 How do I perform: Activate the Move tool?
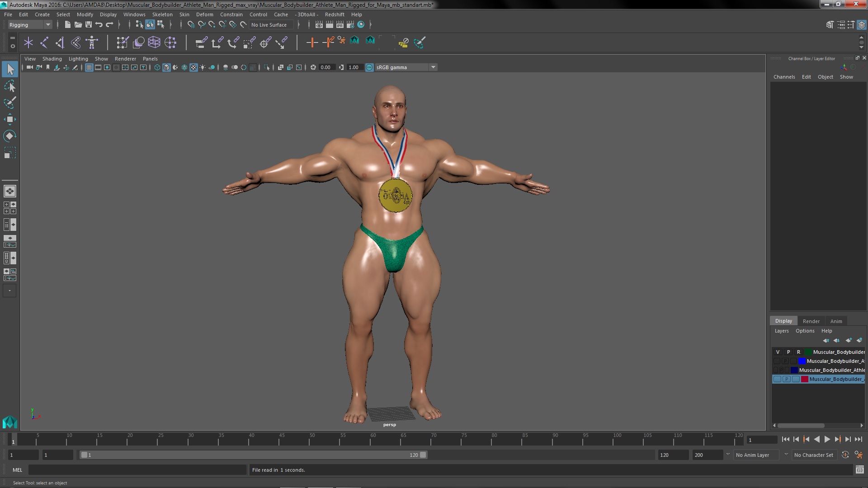tap(10, 119)
